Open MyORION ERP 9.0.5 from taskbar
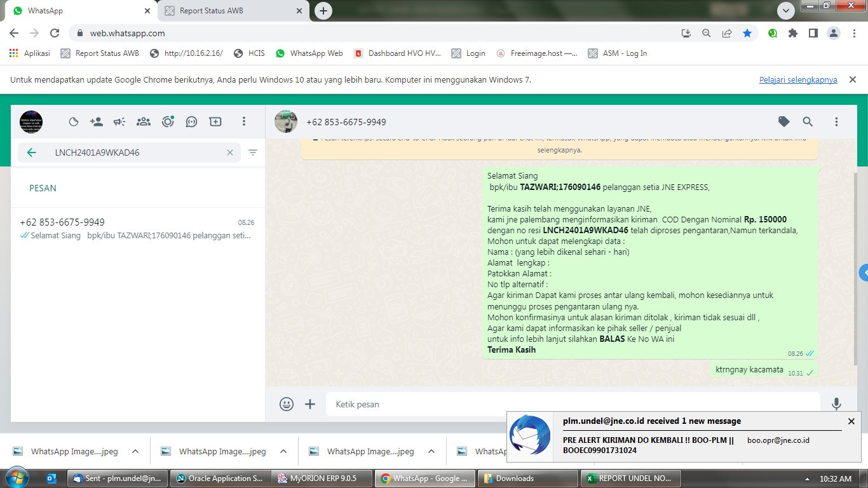The width and height of the screenshot is (868, 488). pos(322,478)
